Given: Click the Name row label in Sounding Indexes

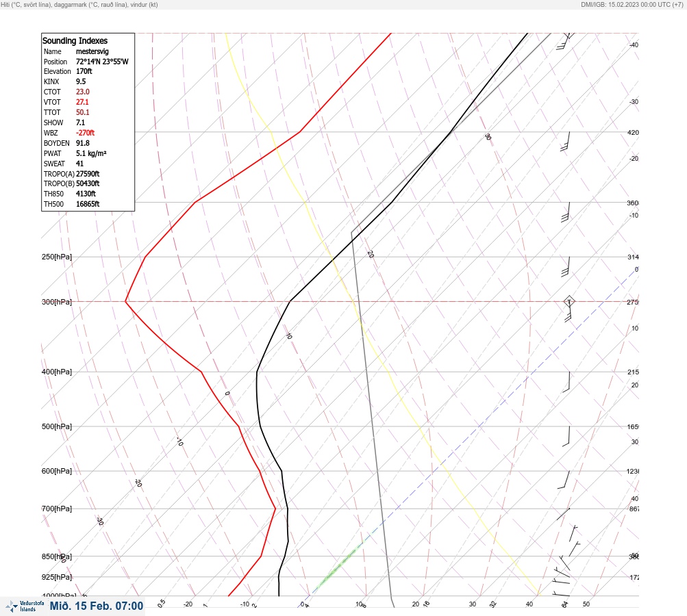Looking at the screenshot, I should click(52, 51).
